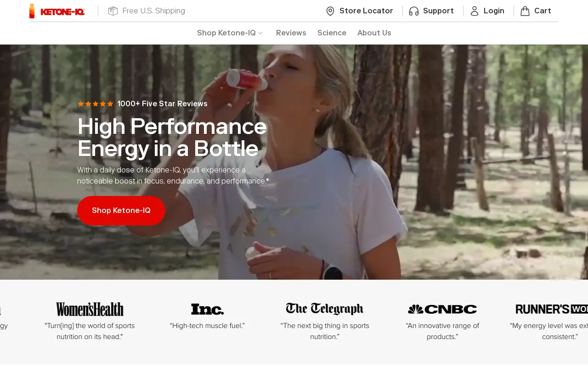Click the five orange stars rating
This screenshot has height=368, width=588.
pyautogui.click(x=96, y=104)
